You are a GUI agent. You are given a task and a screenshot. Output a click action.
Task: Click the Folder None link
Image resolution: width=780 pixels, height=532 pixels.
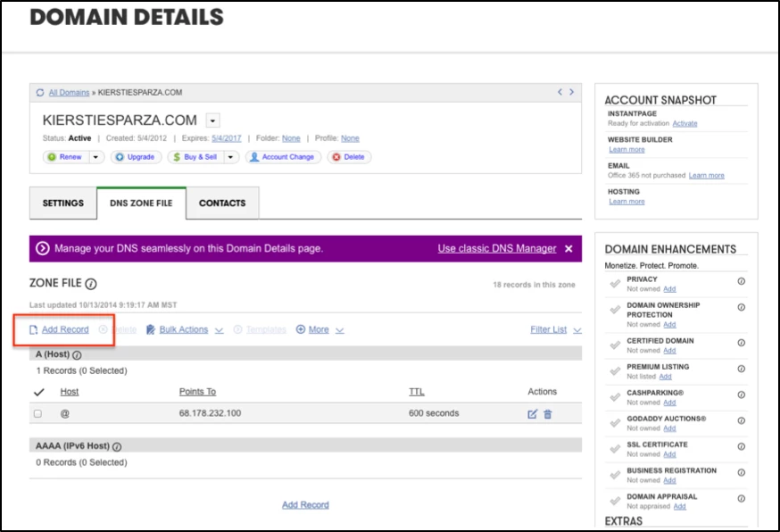(291, 138)
